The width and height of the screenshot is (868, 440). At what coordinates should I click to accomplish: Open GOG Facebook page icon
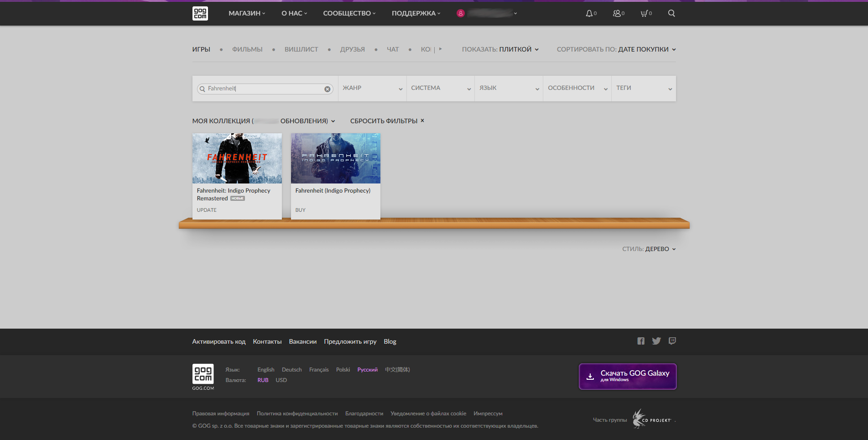[641, 341]
